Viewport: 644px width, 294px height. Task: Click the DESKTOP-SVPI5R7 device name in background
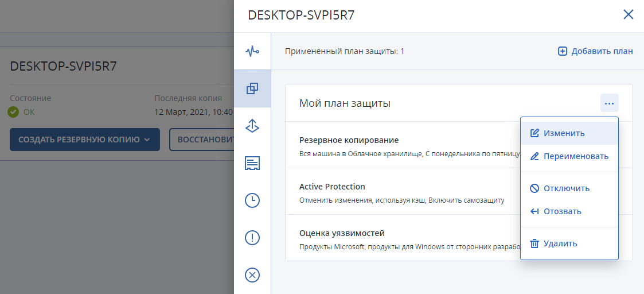tap(63, 66)
